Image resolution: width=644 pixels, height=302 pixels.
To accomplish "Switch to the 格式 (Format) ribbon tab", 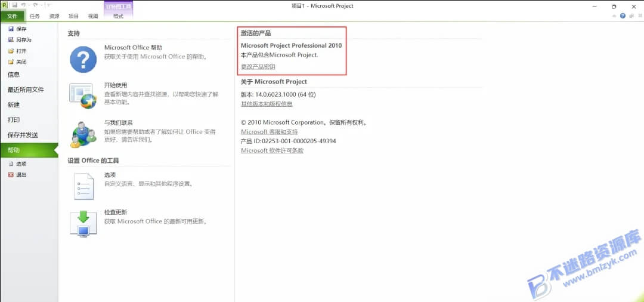I will [x=118, y=16].
